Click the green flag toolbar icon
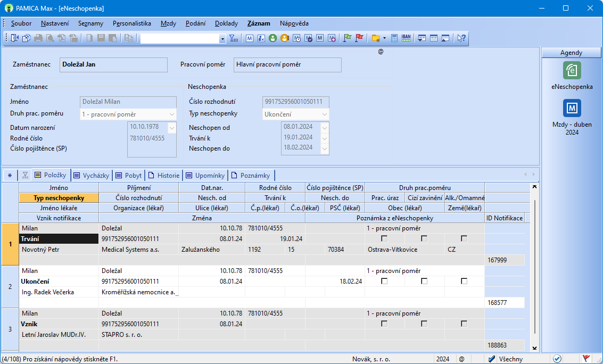The height and width of the screenshot is (364, 603). point(348,38)
